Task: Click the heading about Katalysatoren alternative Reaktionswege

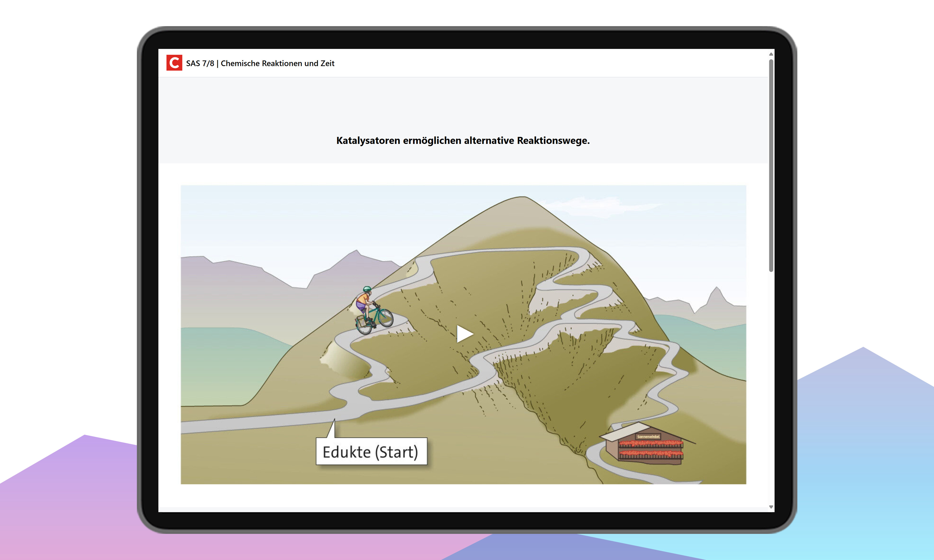Action: point(463,140)
